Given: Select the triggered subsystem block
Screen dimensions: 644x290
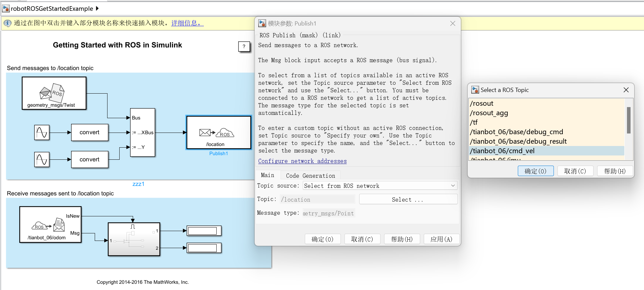Looking at the screenshot, I should pos(134,239).
